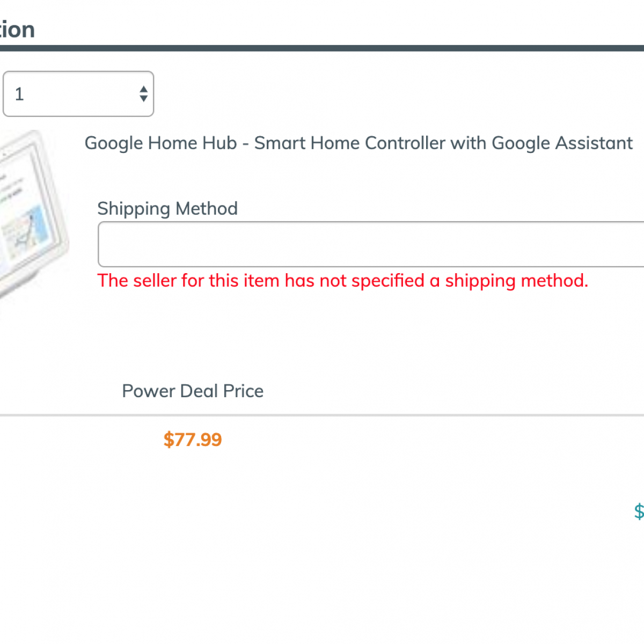644x644 pixels.
Task: Click the teal dollar sign at right edge
Action: (x=639, y=511)
